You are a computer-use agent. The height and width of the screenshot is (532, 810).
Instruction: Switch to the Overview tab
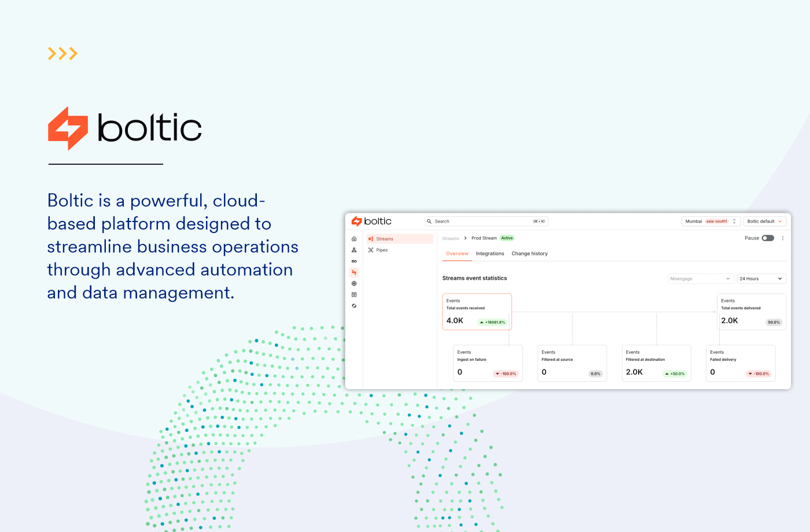point(457,254)
